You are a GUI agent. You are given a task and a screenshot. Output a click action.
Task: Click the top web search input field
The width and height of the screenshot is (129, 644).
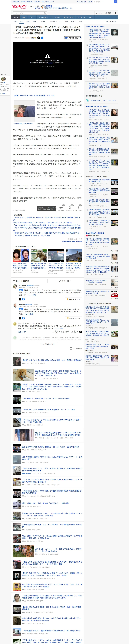click(103, 2)
